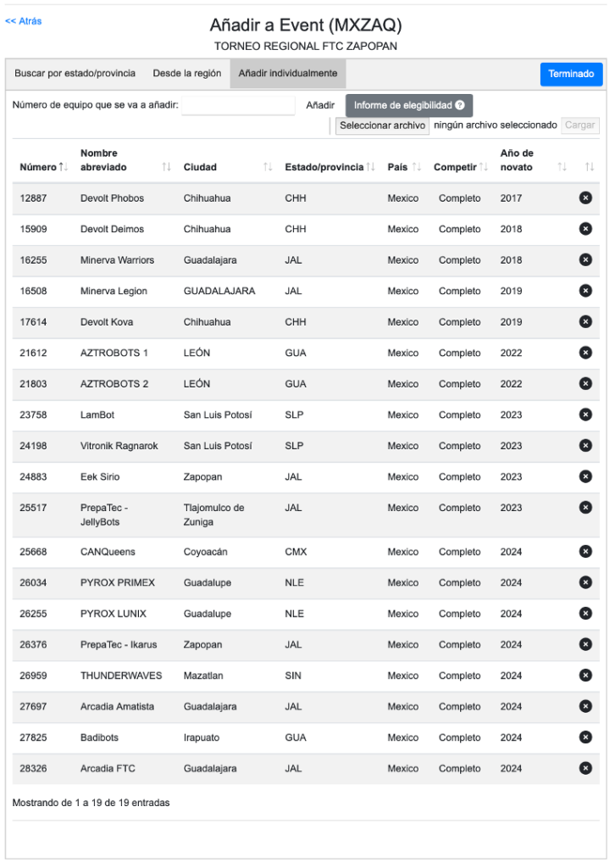615x868 pixels.
Task: Switch to Desde la región tab
Action: (x=187, y=74)
